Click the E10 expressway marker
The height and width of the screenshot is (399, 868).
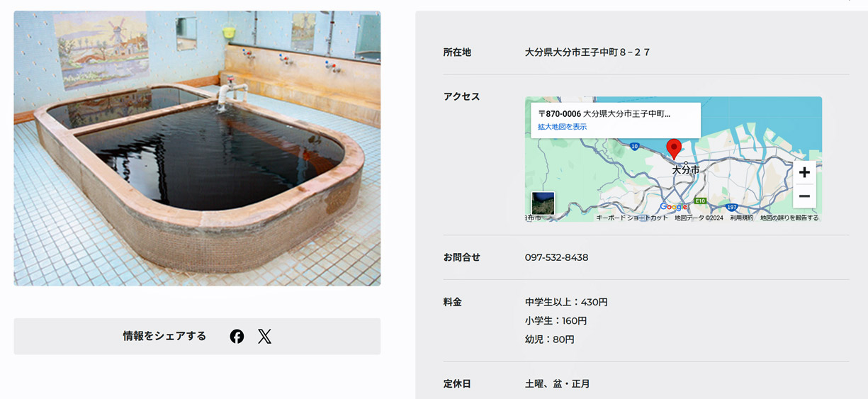(701, 201)
